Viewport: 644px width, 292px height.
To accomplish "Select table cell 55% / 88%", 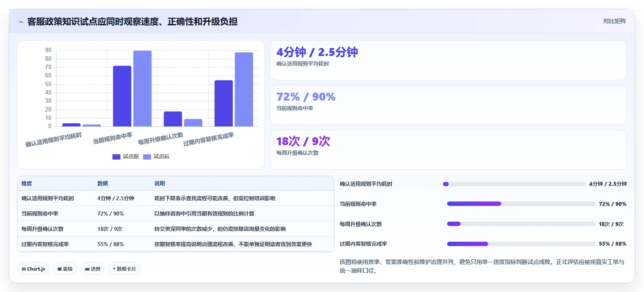I will tap(110, 244).
